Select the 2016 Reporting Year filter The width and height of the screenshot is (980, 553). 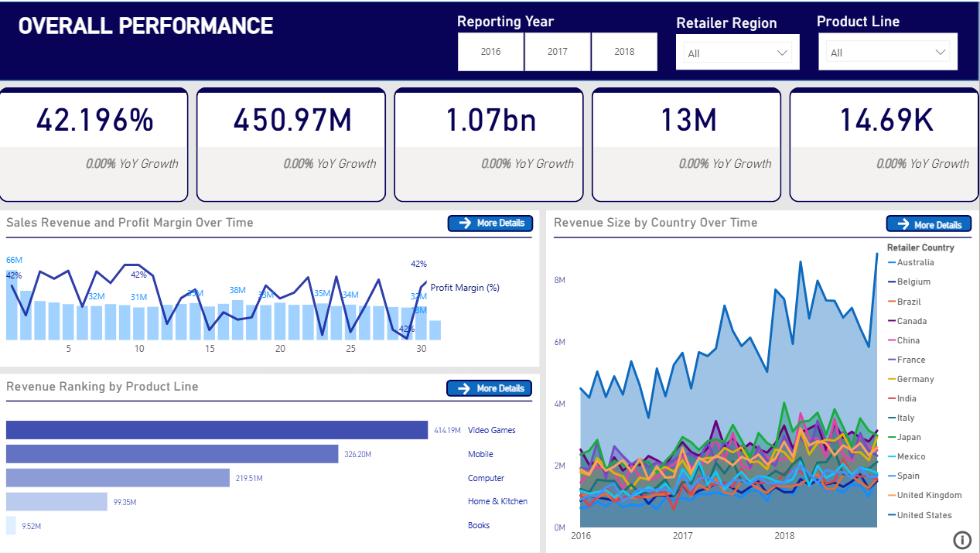[x=490, y=51]
